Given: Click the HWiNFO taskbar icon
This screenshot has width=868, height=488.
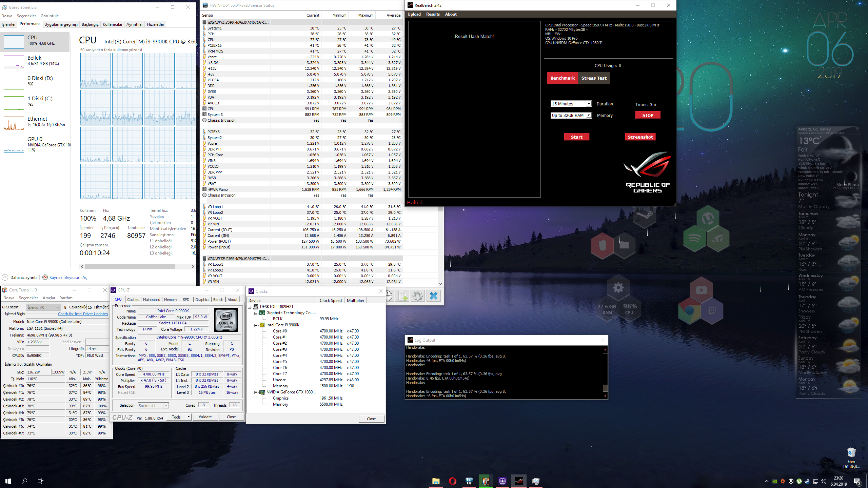Looking at the screenshot, I should [x=469, y=481].
